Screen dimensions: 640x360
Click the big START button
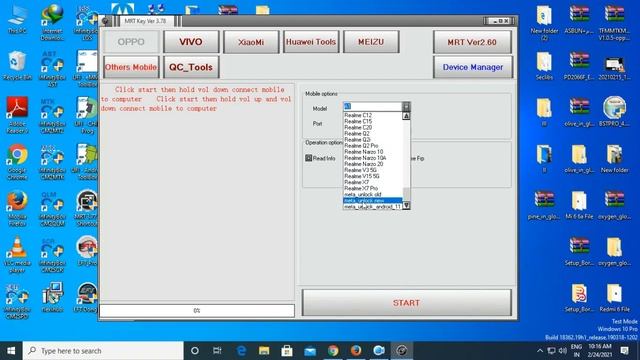[407, 303]
